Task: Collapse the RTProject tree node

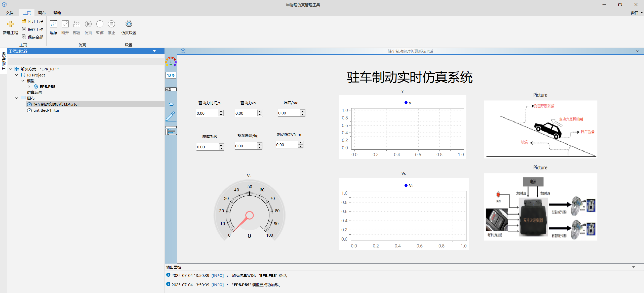Action: (17, 75)
